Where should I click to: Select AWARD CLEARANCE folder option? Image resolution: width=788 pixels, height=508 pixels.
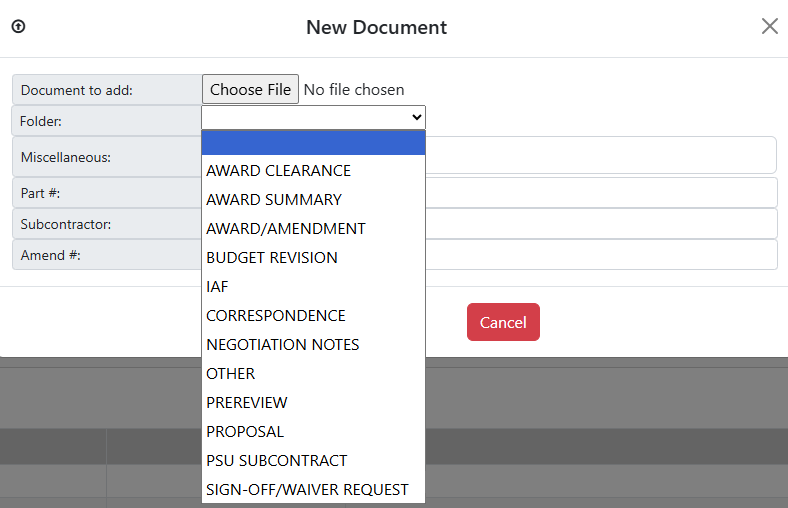click(314, 171)
